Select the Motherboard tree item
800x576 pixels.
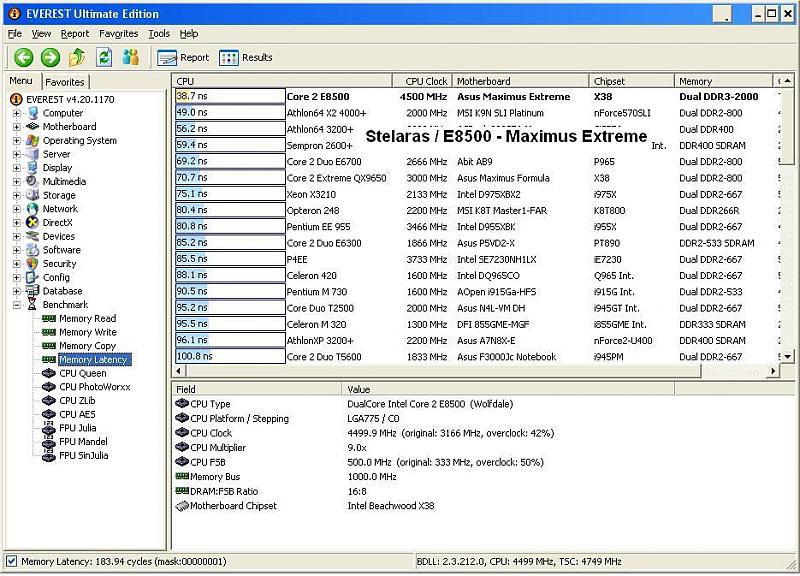[69, 127]
